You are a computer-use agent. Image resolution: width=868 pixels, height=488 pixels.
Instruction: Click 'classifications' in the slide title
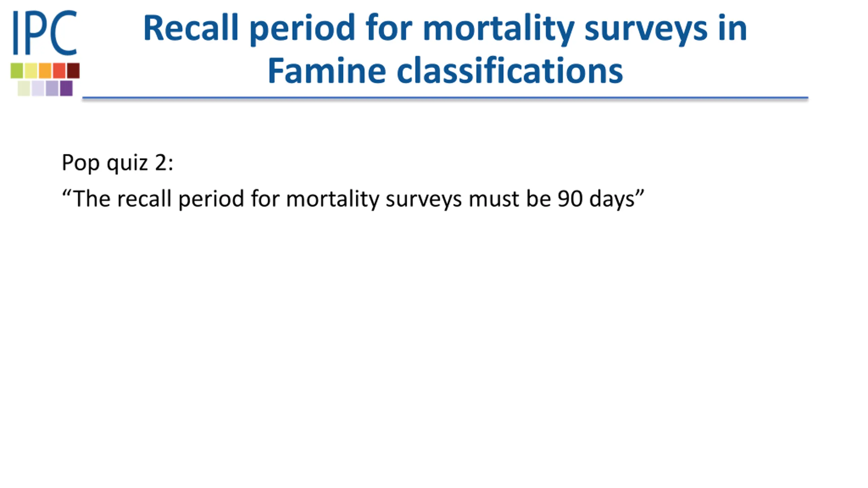click(510, 71)
